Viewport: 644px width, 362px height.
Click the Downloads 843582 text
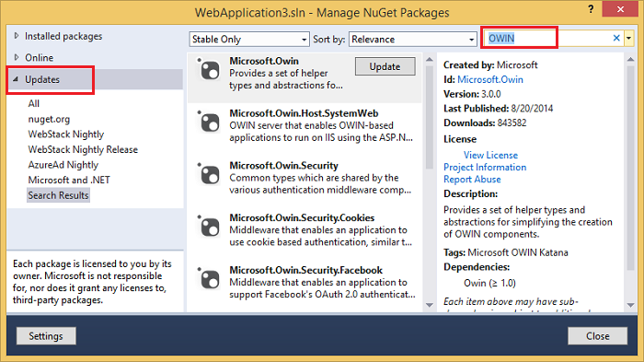(x=485, y=123)
